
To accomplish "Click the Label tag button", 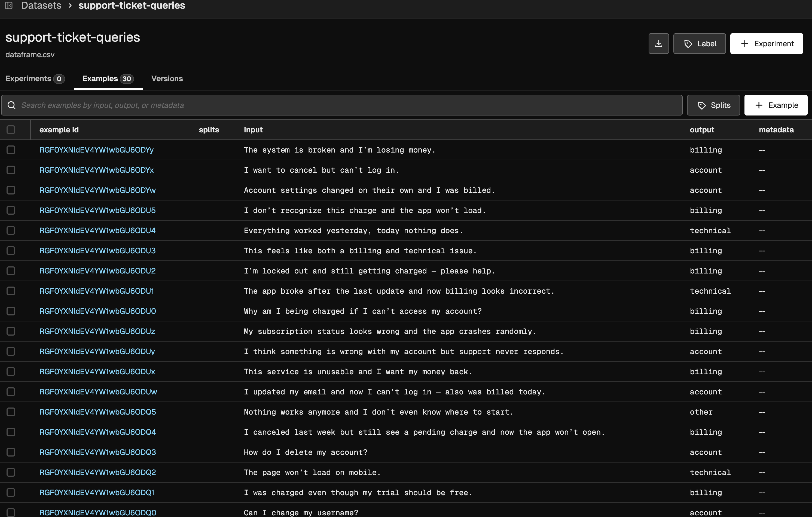I will pos(699,44).
